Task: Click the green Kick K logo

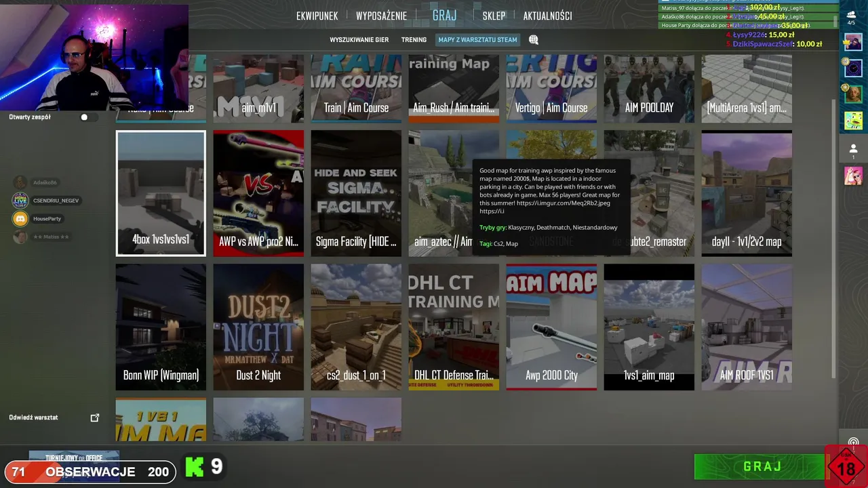Action: [195, 467]
